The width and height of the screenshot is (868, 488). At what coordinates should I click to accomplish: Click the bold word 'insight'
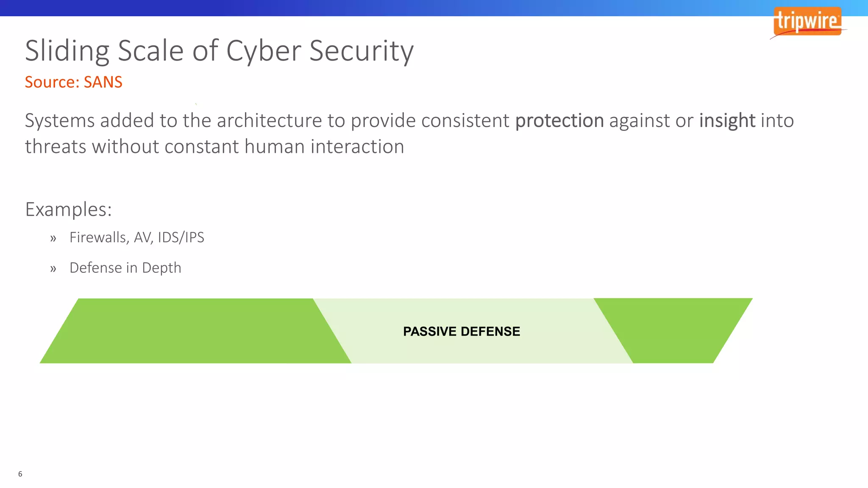[x=727, y=121]
